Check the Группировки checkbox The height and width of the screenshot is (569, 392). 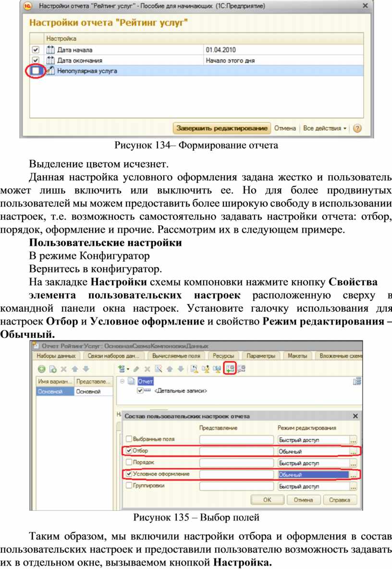pos(129,485)
